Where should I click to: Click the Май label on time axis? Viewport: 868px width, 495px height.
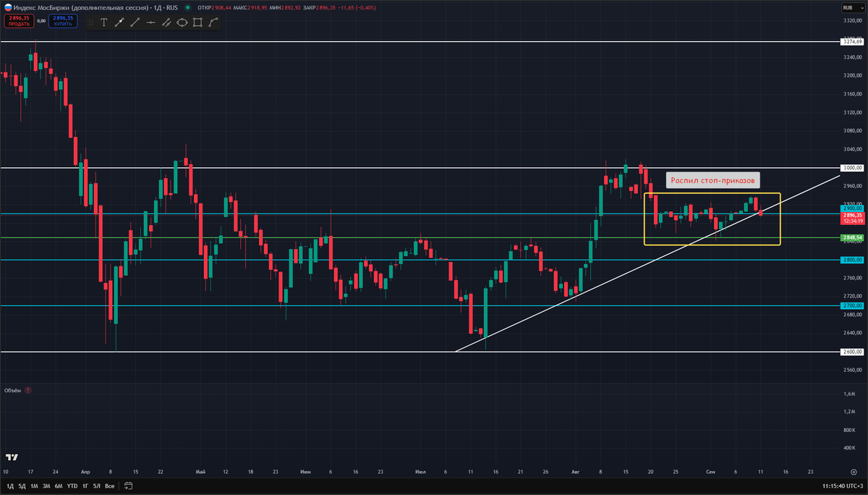coord(200,471)
